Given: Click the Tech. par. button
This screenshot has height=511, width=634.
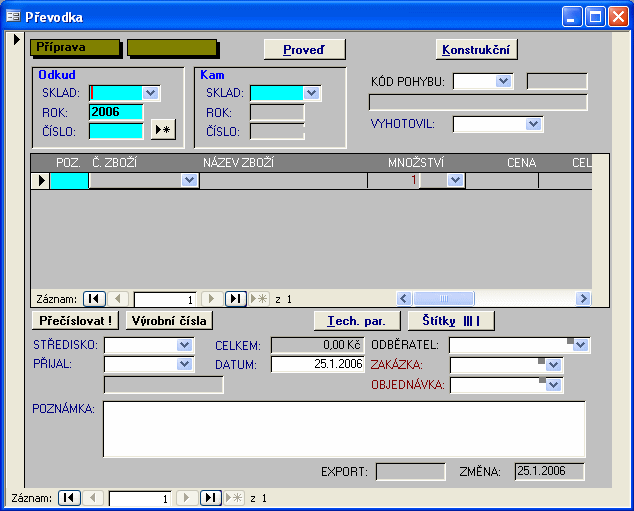Looking at the screenshot, I should click(x=357, y=321).
